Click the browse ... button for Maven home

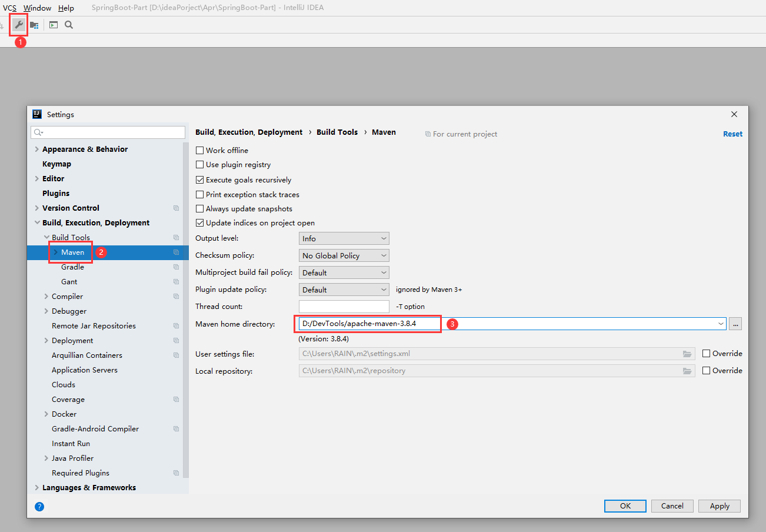[735, 324]
